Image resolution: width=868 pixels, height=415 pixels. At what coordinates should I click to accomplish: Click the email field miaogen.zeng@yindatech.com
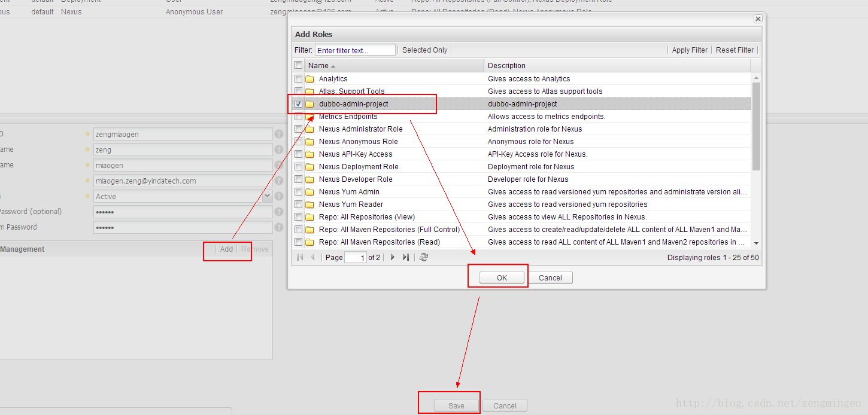183,181
